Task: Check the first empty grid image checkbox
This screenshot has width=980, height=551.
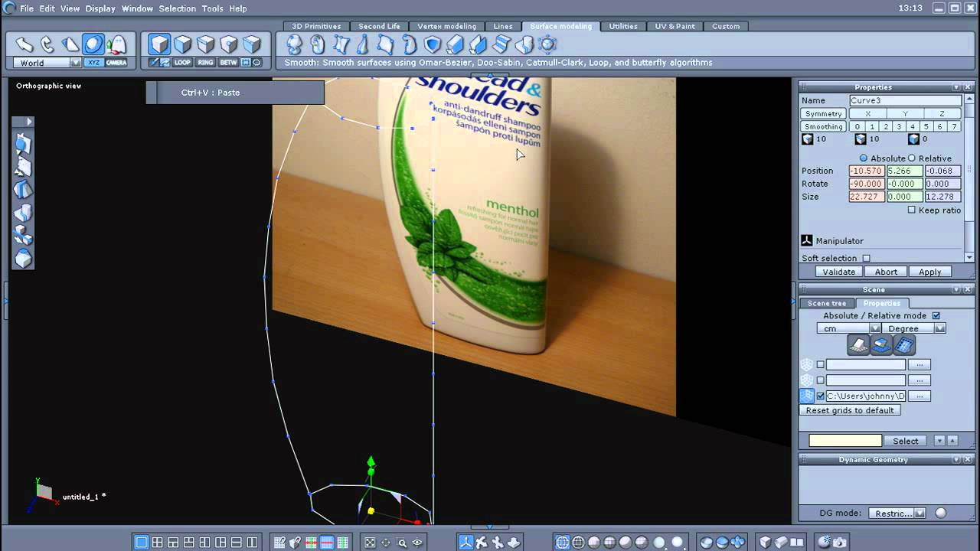Action: pyautogui.click(x=821, y=364)
